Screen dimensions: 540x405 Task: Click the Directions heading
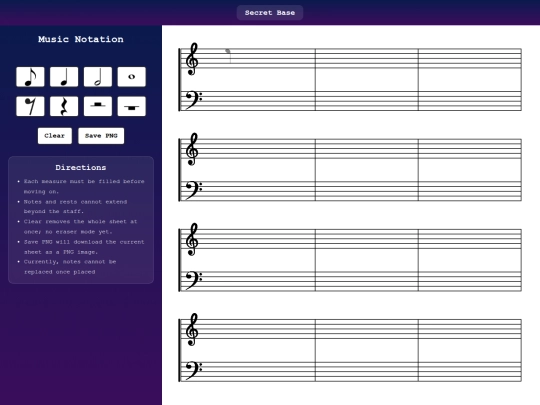pos(81,168)
